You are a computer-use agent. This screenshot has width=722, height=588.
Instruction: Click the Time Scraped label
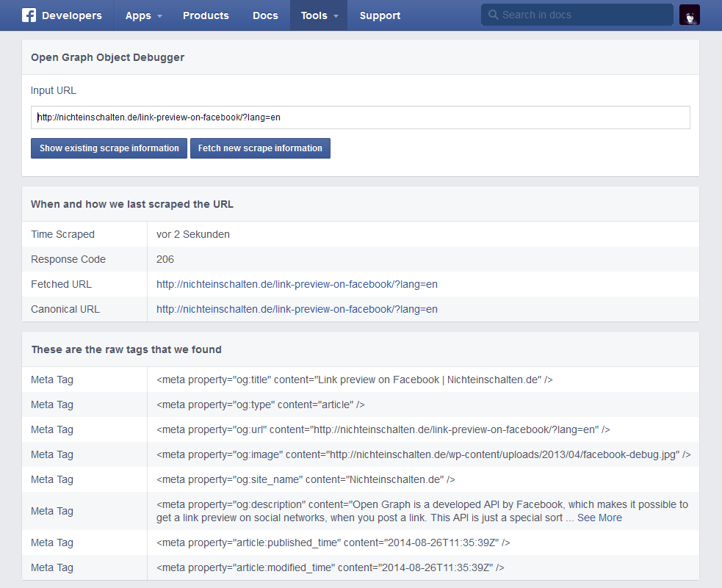coord(62,234)
